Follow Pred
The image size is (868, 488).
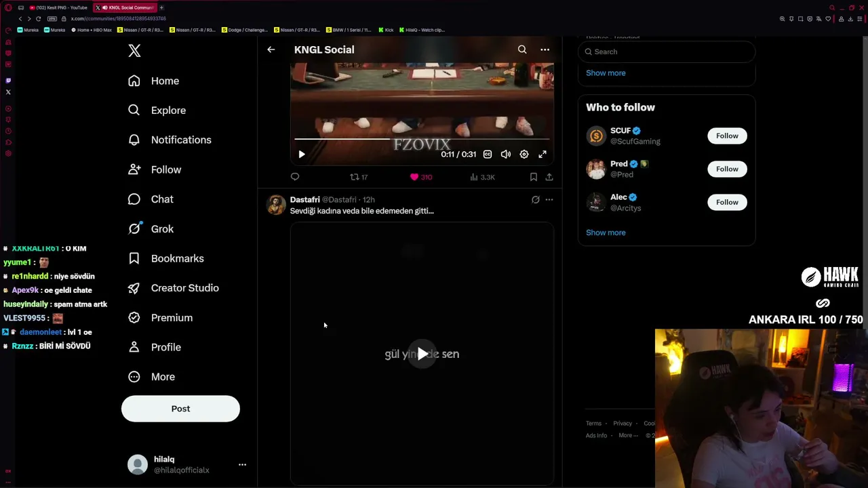(727, 169)
